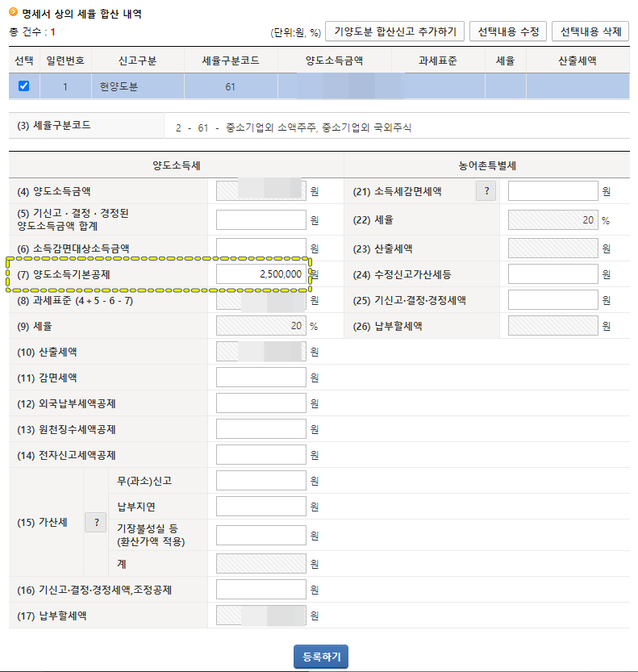
Task: Click the (24) 수정신고가산세등 input field
Action: (553, 273)
